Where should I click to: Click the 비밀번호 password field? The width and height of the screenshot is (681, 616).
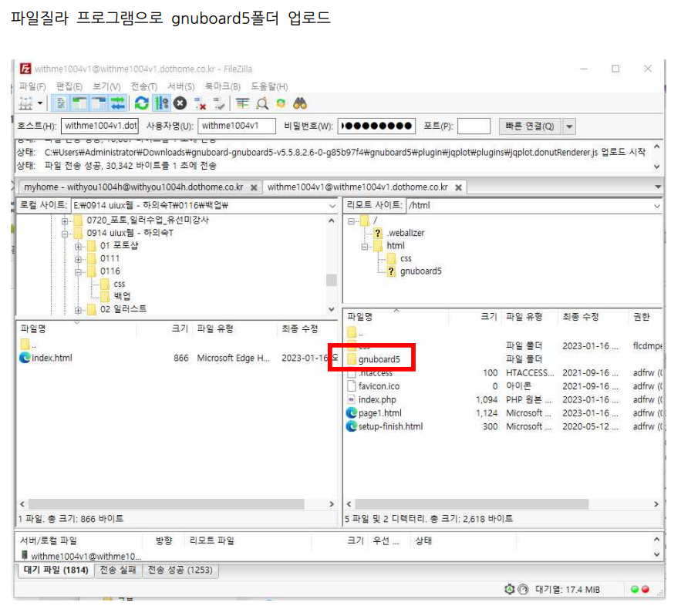376,126
